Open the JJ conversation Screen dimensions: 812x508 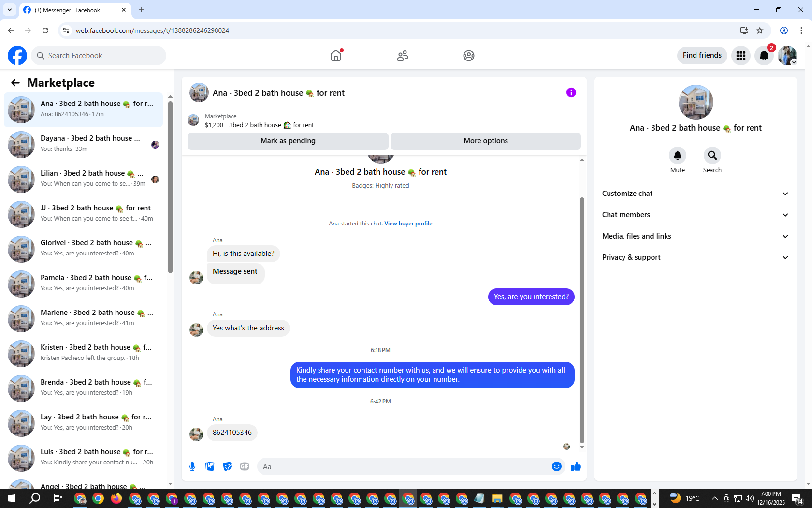point(83,214)
